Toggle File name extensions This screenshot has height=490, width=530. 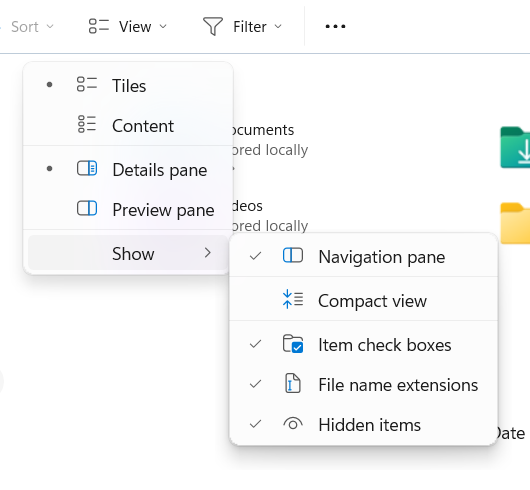pyautogui.click(x=364, y=385)
